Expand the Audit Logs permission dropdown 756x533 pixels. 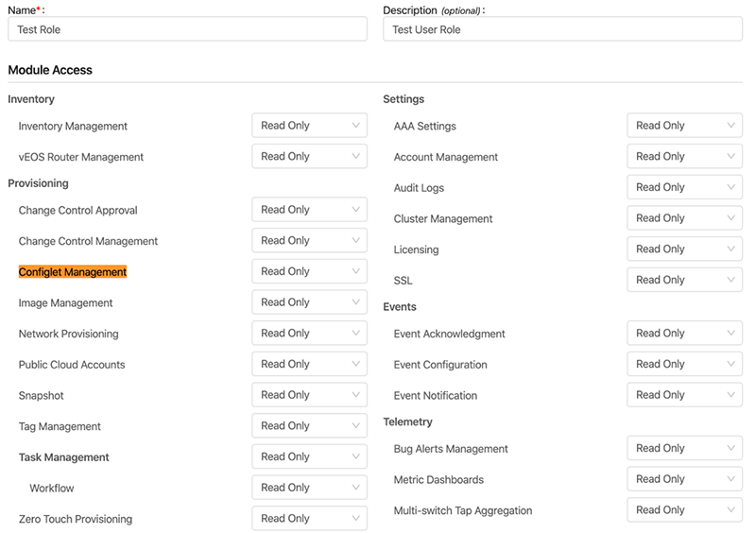click(x=684, y=187)
